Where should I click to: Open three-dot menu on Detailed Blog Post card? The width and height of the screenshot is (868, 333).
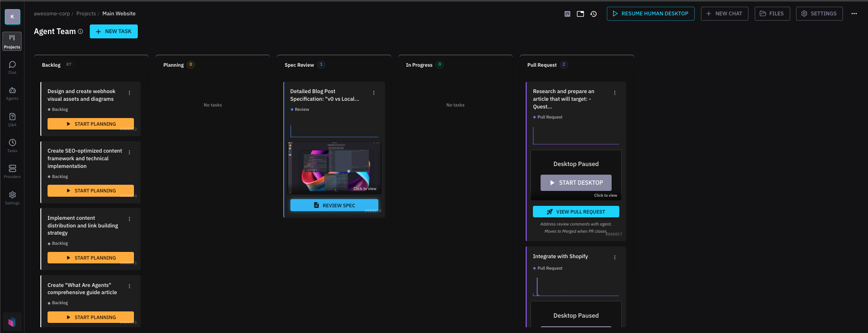pyautogui.click(x=374, y=93)
